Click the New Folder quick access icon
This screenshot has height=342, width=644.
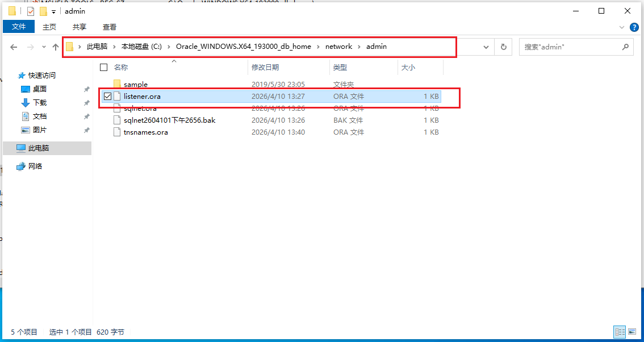[x=43, y=11]
